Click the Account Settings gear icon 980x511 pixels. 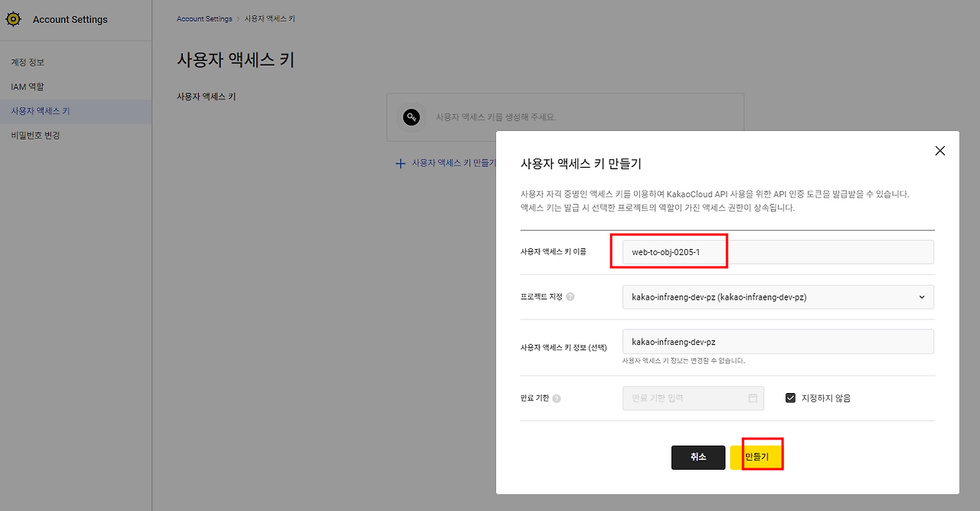coord(13,18)
